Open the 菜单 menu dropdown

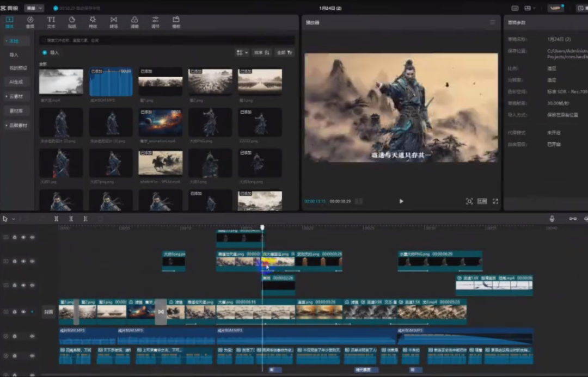tap(34, 8)
